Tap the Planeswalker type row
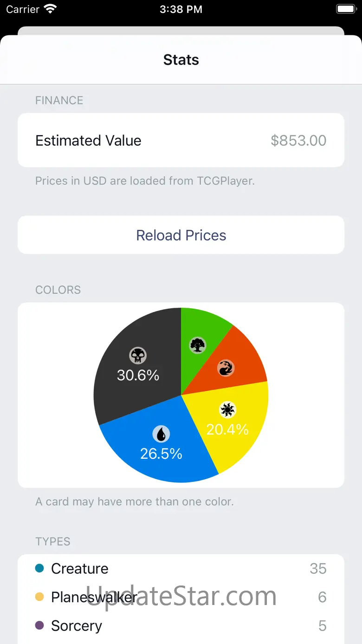The width and height of the screenshot is (362, 644). pos(181,597)
